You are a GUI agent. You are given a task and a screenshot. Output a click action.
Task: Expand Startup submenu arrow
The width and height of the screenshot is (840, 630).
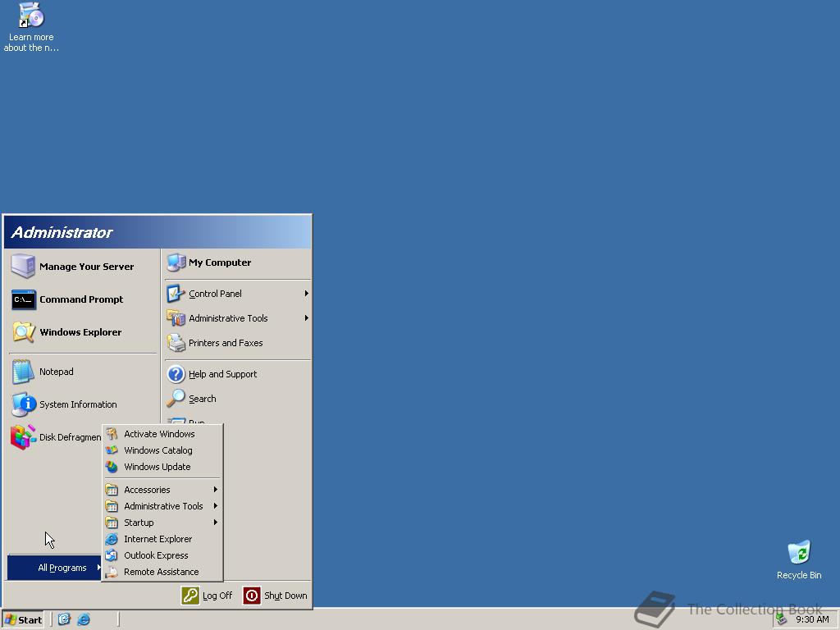216,523
